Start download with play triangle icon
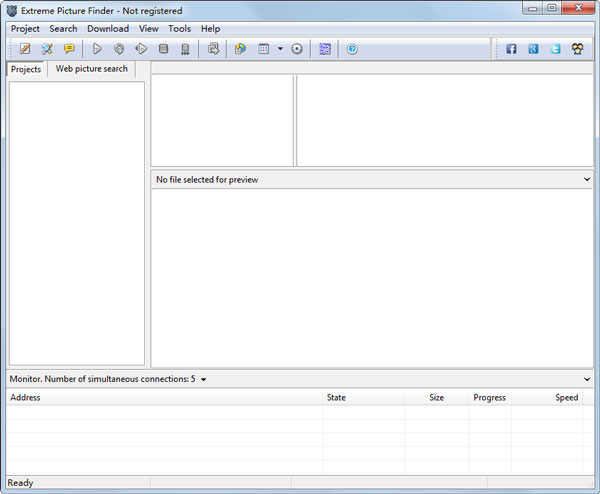The width and height of the screenshot is (600, 494). click(x=97, y=49)
